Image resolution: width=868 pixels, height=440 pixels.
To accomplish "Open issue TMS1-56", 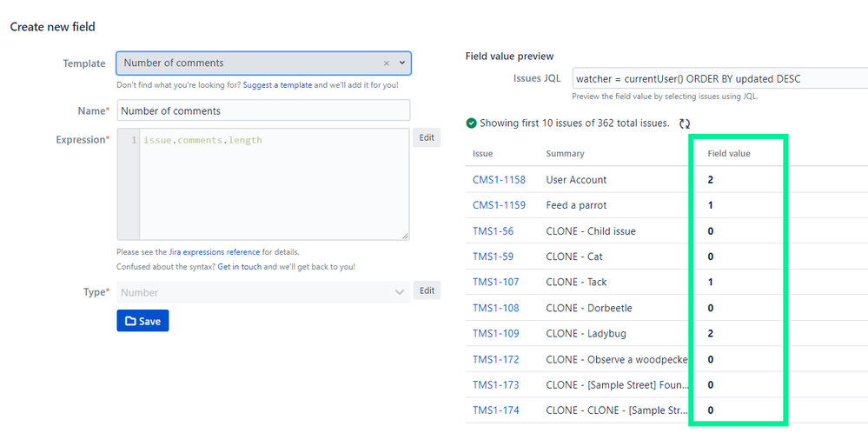I will click(x=493, y=231).
